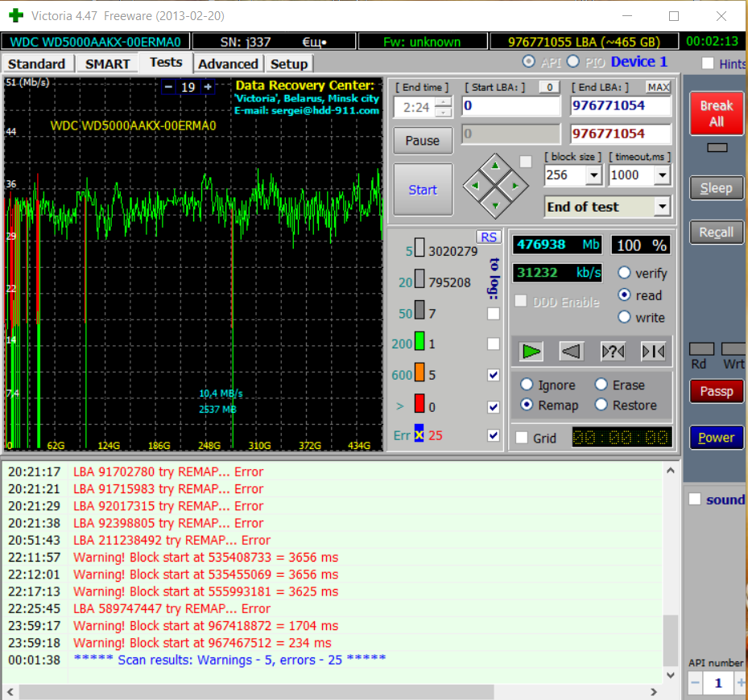Click the green Victoria app icon in title bar

16,16
